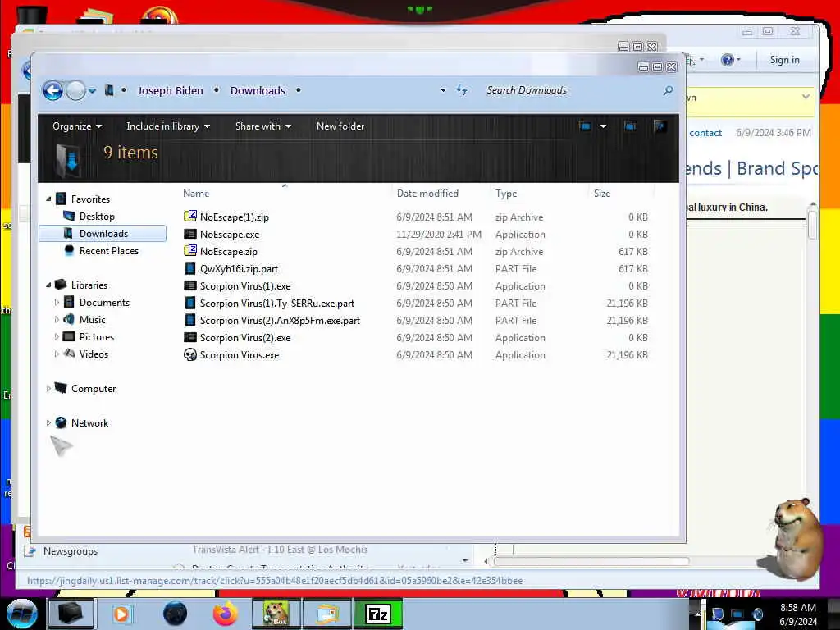The width and height of the screenshot is (840, 630).
Task: Select the Scorpion Virus.exe skull icon
Action: click(190, 354)
